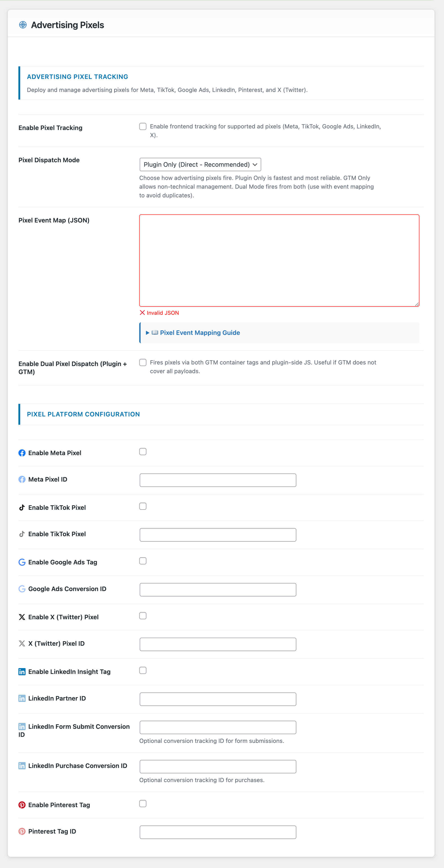444x868 pixels.
Task: Click the book icon in Pixel Event Mapping Guide
Action: tap(155, 332)
